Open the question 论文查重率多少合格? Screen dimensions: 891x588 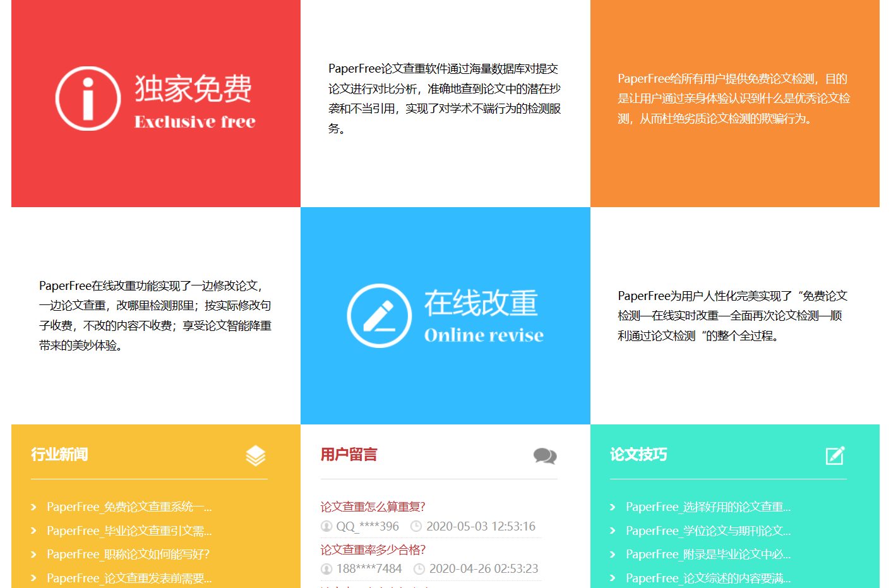click(373, 550)
